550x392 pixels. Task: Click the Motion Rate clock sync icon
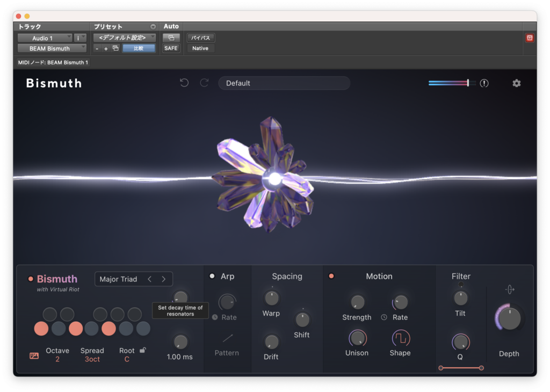click(x=384, y=317)
